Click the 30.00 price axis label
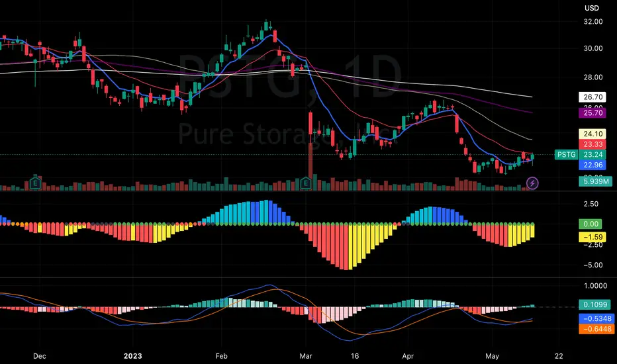617x364 pixels. [x=593, y=48]
